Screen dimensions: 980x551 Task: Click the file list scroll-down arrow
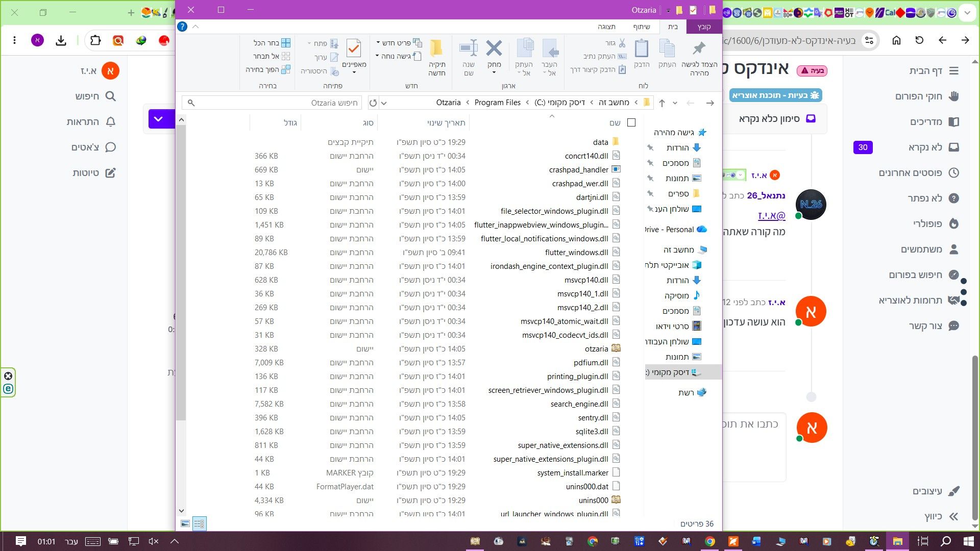point(181,511)
